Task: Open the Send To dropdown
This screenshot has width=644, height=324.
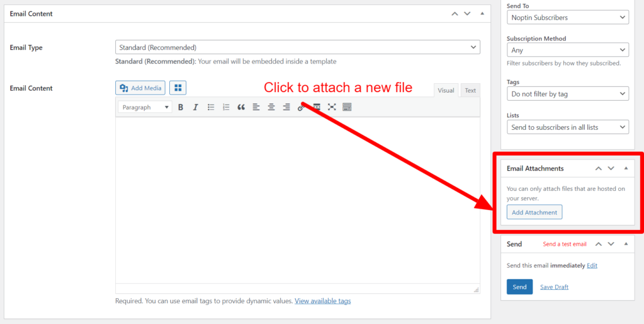Action: pyautogui.click(x=567, y=18)
